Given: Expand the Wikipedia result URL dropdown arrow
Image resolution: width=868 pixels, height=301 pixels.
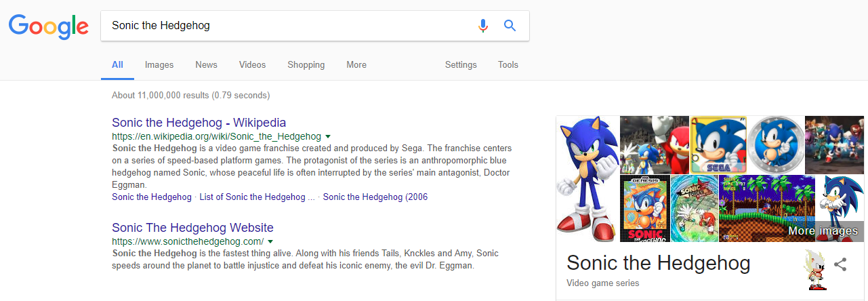Looking at the screenshot, I should pos(328,136).
